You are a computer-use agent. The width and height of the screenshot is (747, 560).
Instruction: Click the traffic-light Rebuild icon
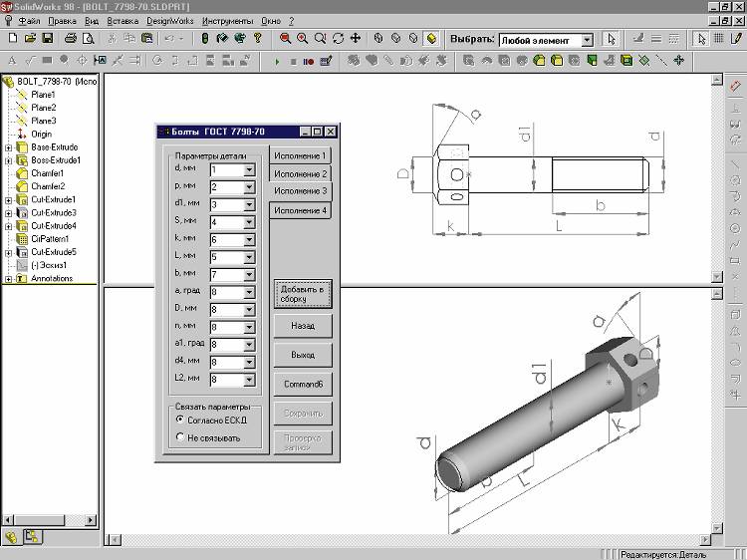(205, 38)
